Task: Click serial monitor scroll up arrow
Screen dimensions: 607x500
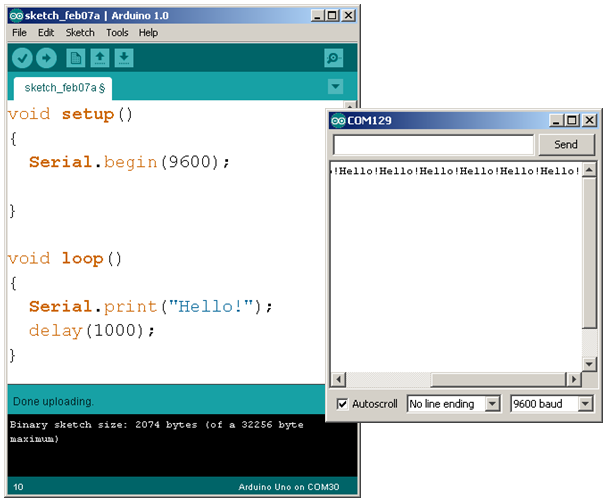Action: (589, 170)
